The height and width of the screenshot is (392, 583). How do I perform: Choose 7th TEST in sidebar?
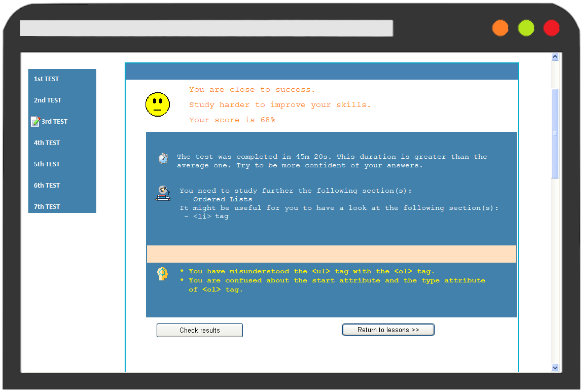[x=47, y=207]
